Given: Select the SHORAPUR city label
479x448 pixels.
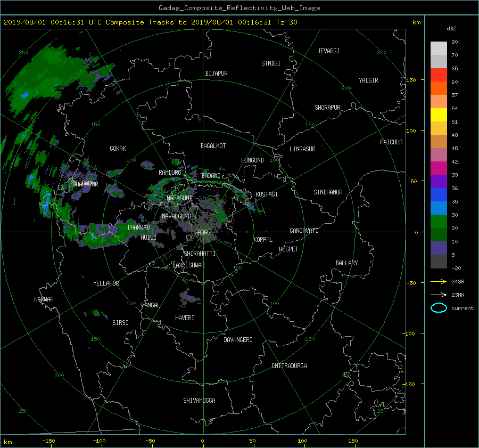Looking at the screenshot, I should pos(327,108).
